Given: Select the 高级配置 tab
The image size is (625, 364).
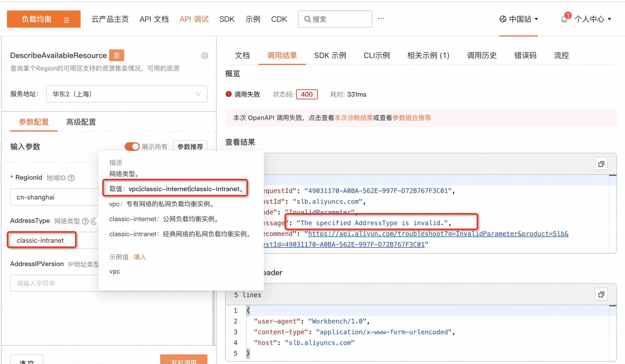Looking at the screenshot, I should (81, 122).
